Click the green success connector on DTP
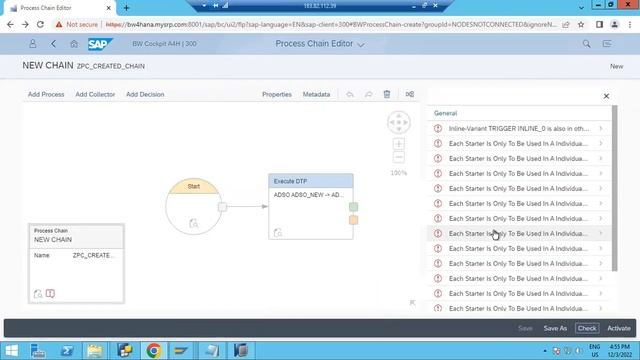This screenshot has height=360, width=640. tap(353, 207)
